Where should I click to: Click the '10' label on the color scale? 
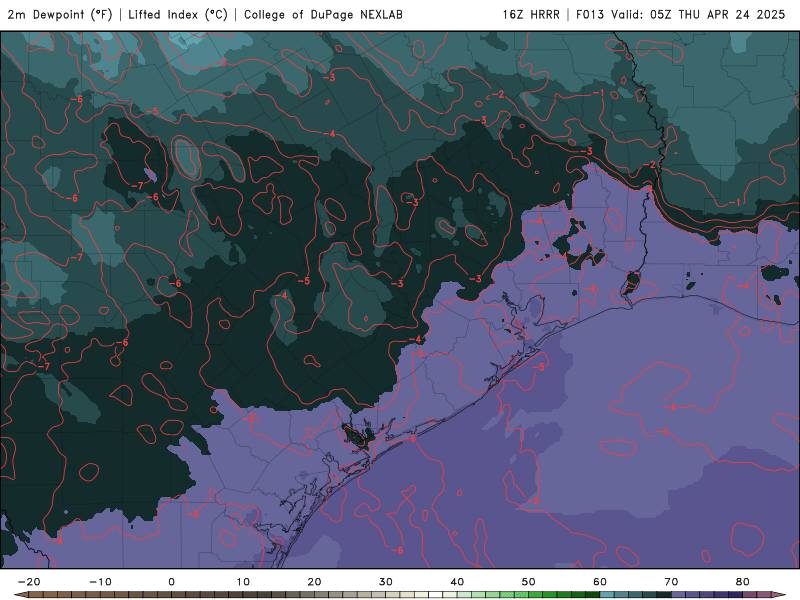(x=243, y=582)
